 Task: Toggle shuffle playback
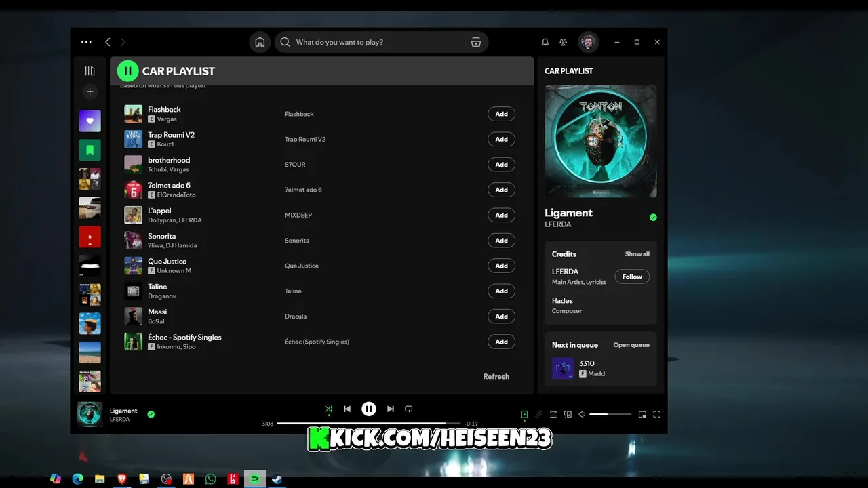pos(329,409)
